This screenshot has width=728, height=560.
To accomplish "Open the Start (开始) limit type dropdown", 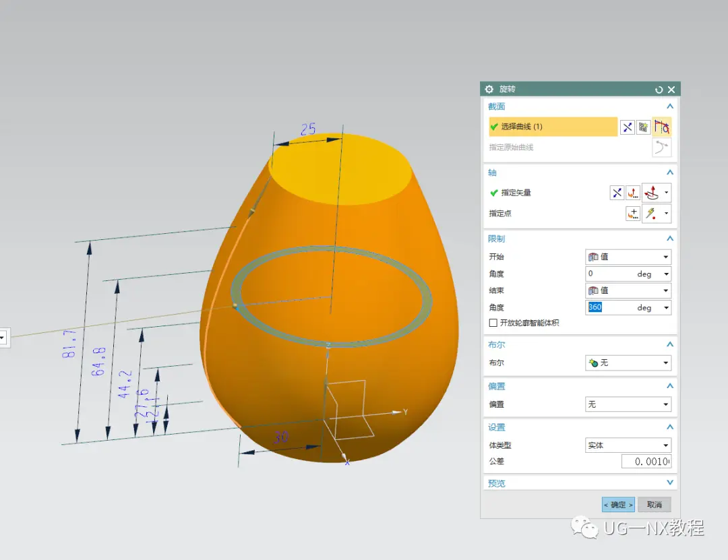I will point(628,257).
